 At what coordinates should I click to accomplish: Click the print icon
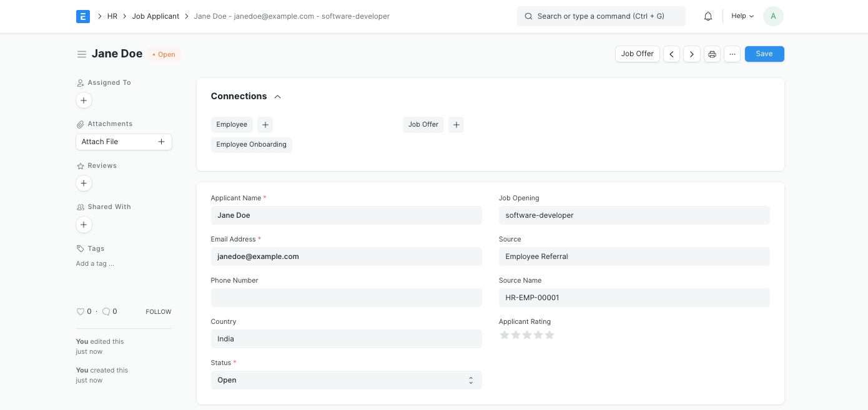(712, 54)
